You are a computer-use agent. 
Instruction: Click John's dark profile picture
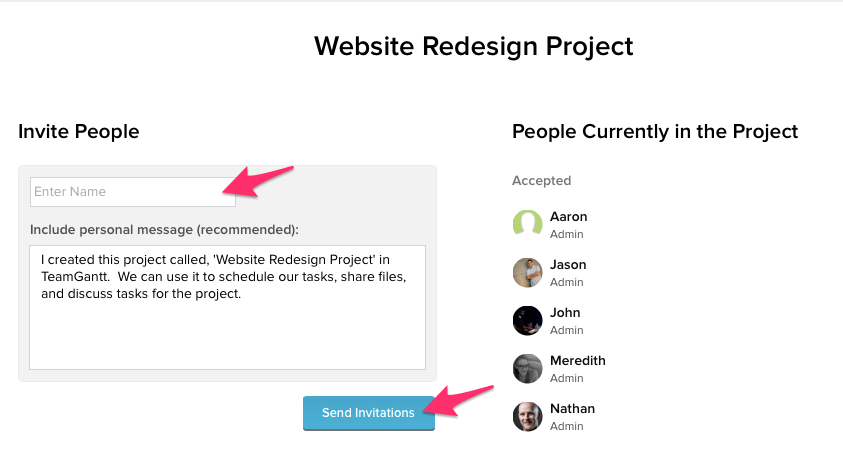click(x=527, y=320)
